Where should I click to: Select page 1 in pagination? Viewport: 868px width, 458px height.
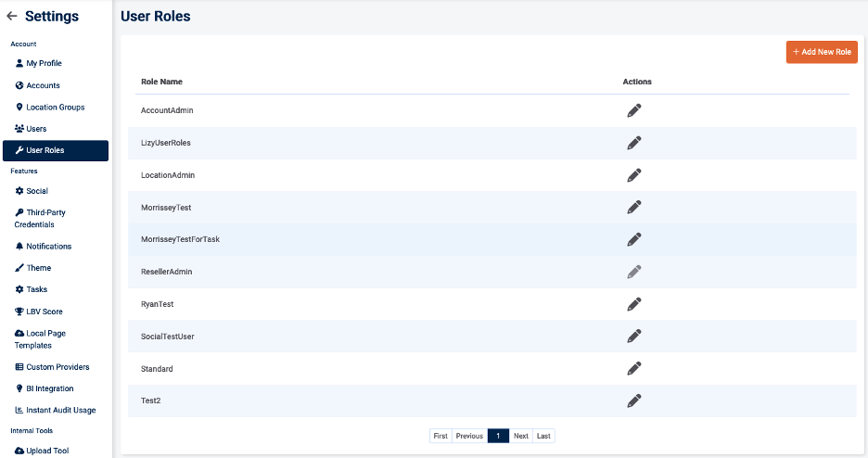498,436
